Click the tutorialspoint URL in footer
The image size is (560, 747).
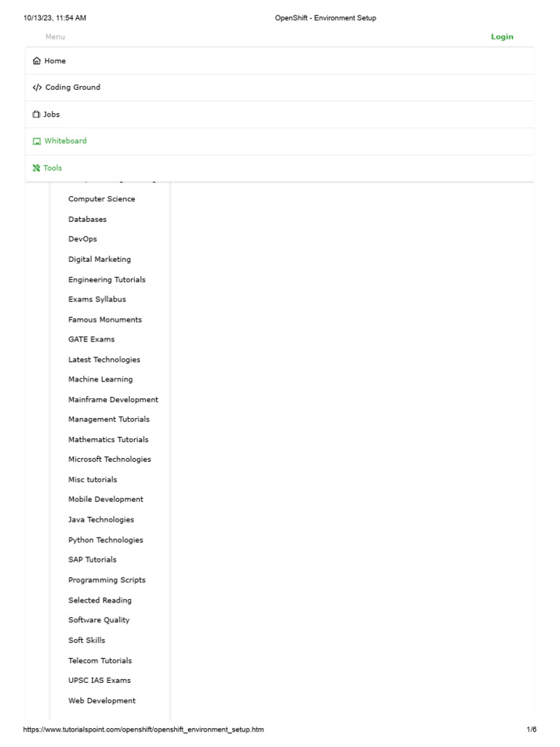coord(144,729)
